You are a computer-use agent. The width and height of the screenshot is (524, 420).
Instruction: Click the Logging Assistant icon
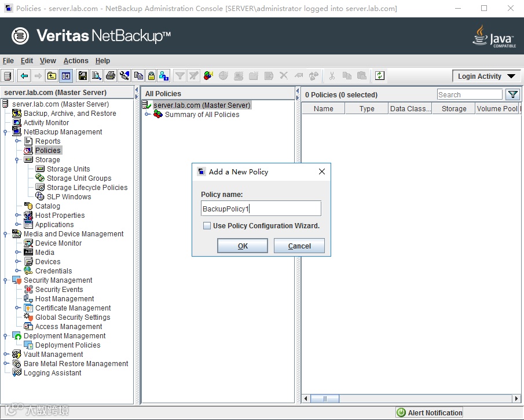tap(17, 372)
